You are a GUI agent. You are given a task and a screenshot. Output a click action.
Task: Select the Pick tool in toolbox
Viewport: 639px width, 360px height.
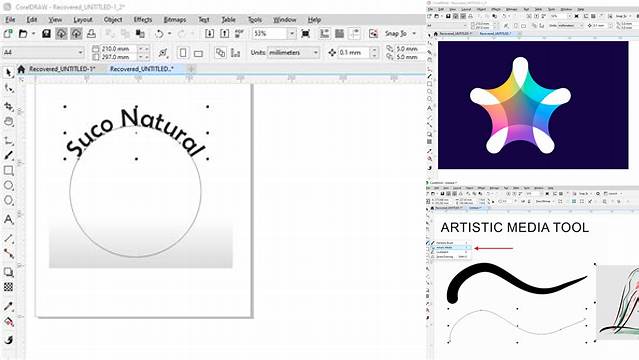pos(9,73)
